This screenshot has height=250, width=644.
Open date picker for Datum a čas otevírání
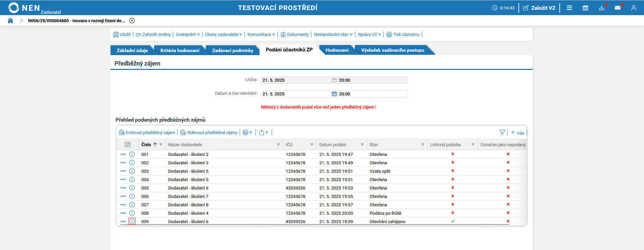[334, 94]
